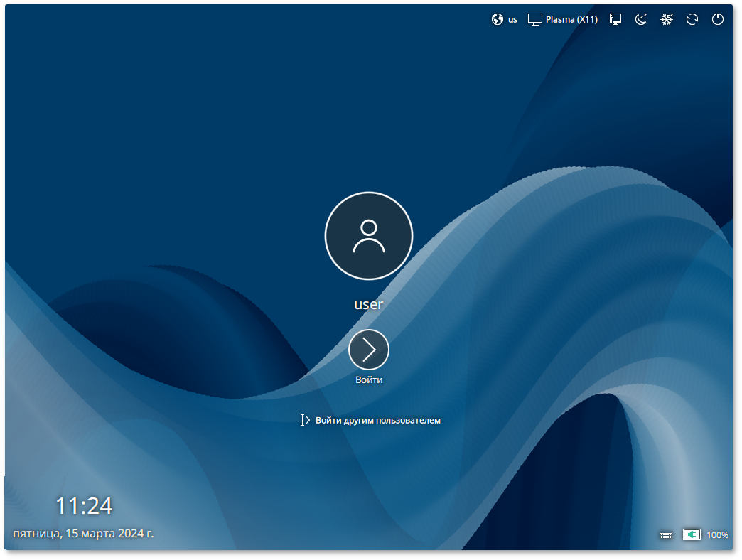Click the "Войти" label under the arrow
The width and height of the screenshot is (742, 560).
click(369, 380)
